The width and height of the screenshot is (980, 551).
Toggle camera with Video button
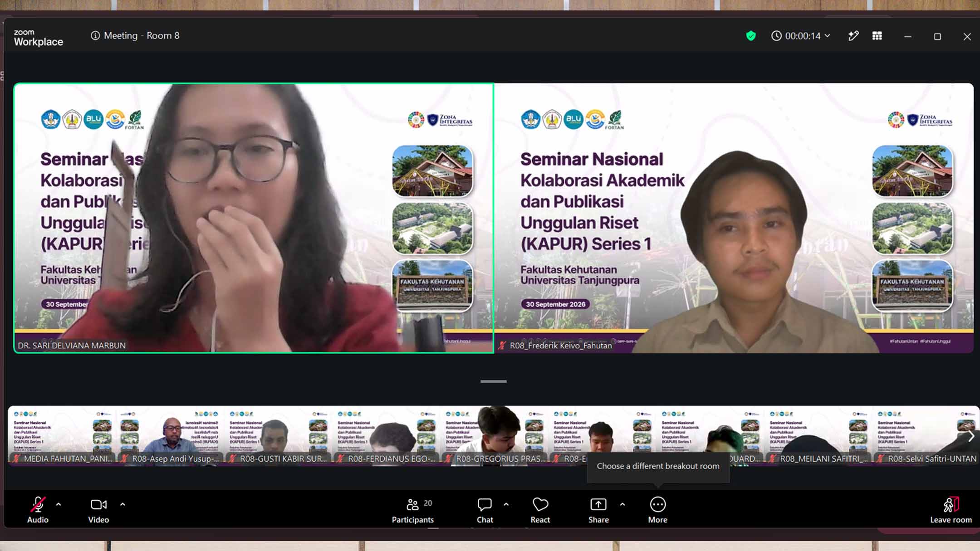(x=98, y=510)
